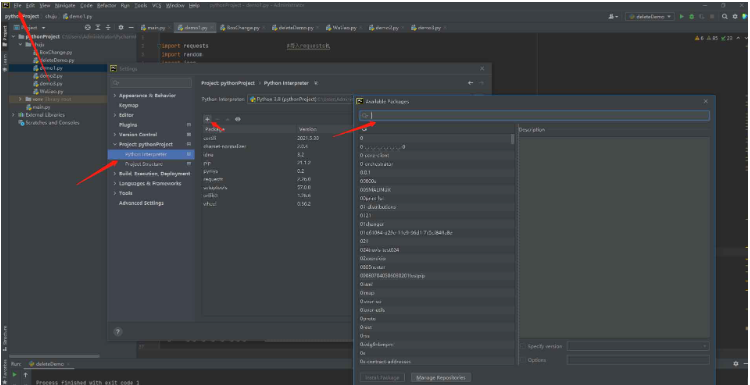Click the Search Everywhere magnifier in top toolbar

(x=725, y=16)
